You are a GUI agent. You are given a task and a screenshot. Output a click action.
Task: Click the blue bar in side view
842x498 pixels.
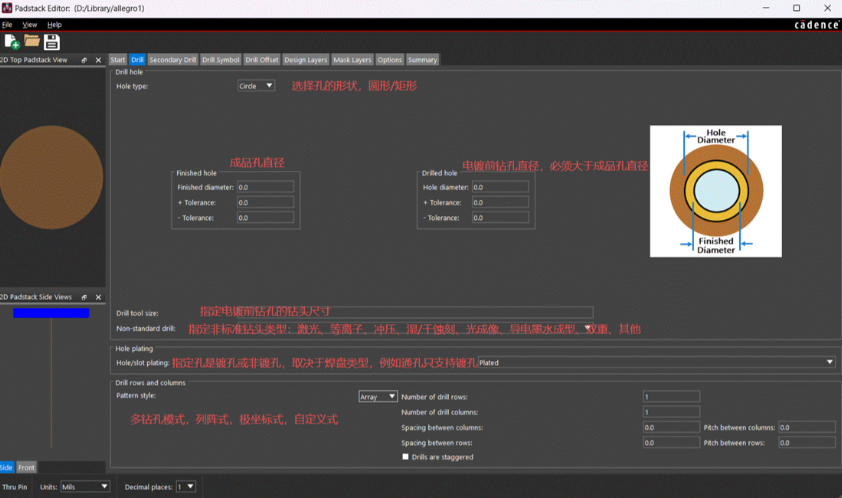coord(51,313)
